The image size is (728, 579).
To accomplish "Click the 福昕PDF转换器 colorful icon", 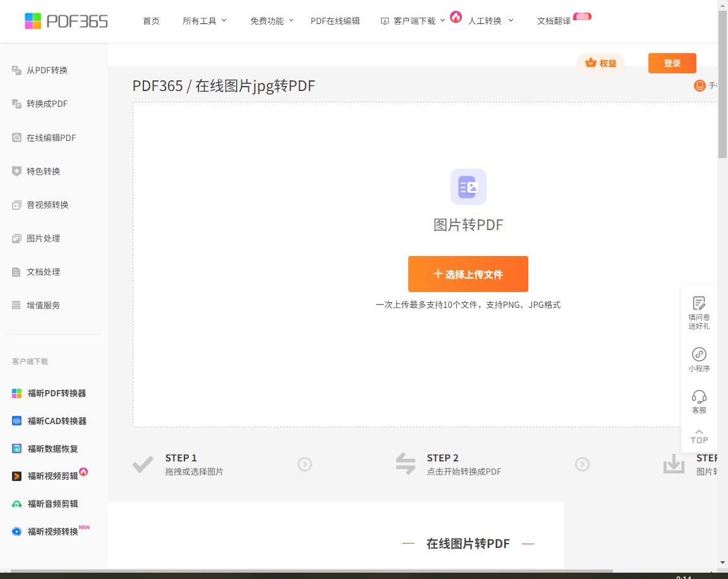I will click(16, 393).
